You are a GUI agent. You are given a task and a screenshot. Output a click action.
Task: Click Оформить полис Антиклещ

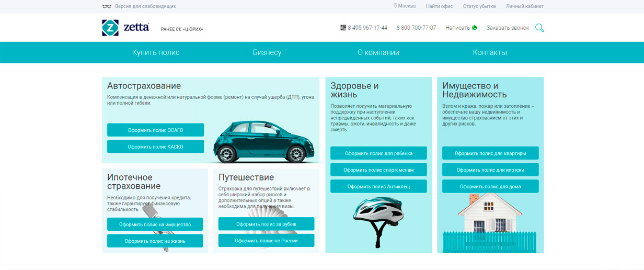(x=378, y=186)
